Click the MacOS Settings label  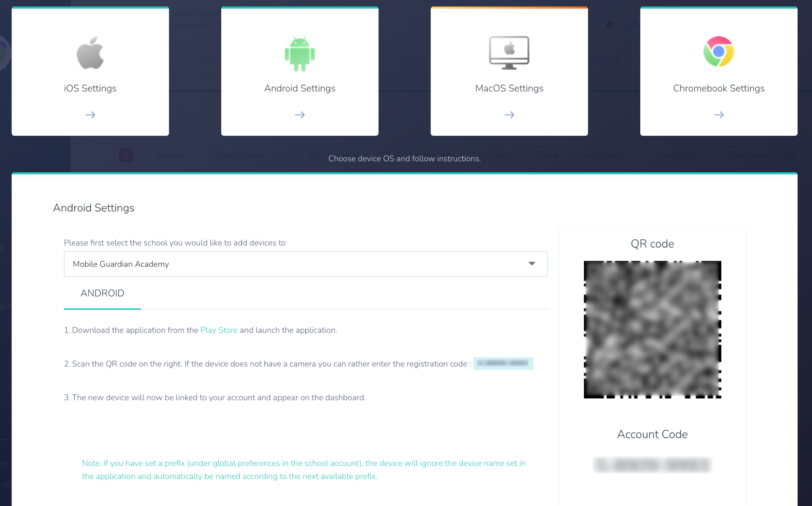(x=509, y=88)
